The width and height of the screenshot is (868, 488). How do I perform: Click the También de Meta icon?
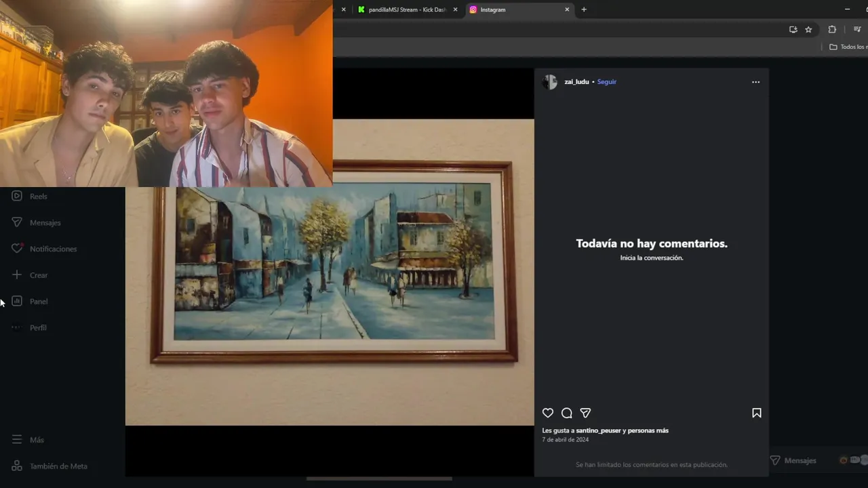[x=17, y=466]
